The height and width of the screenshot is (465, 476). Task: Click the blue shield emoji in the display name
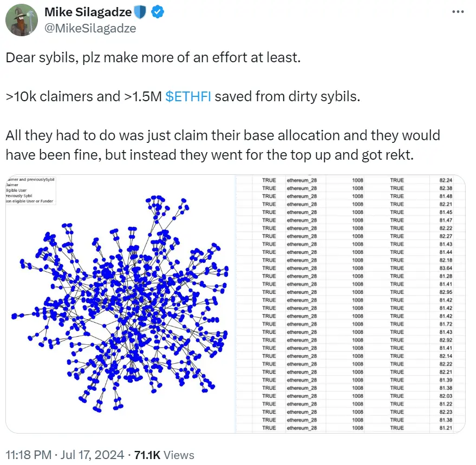tap(140, 11)
